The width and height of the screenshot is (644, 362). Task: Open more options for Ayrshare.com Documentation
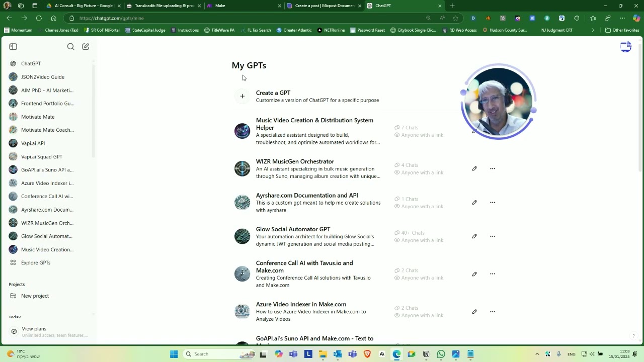493,202
